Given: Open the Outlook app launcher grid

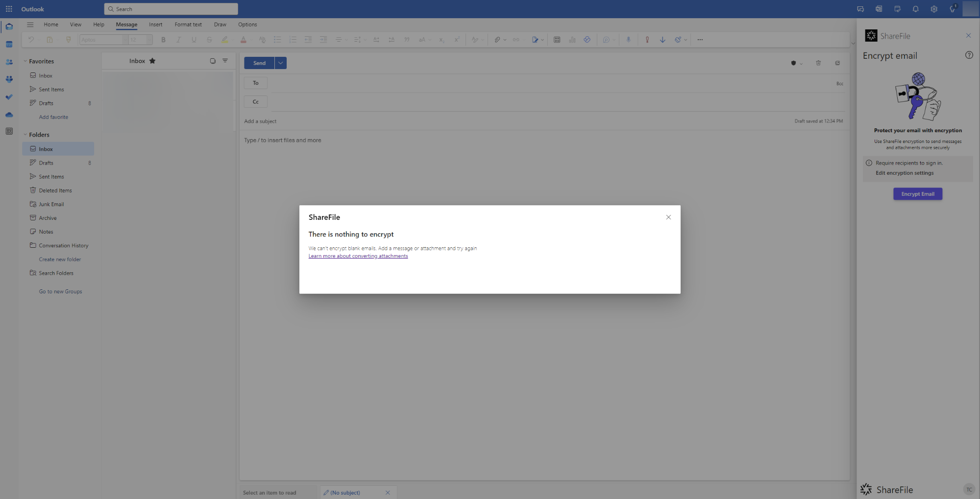Looking at the screenshot, I should [x=9, y=9].
